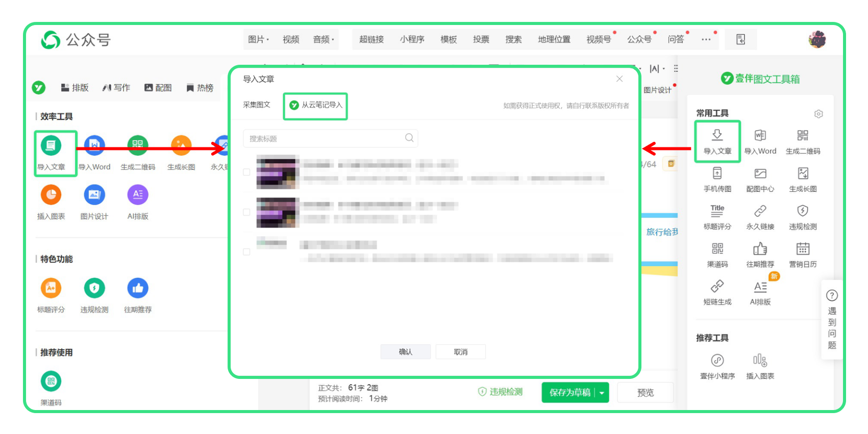The width and height of the screenshot is (868, 434).
Task: Open 手机传图 in 常用工具 panel
Action: click(717, 180)
